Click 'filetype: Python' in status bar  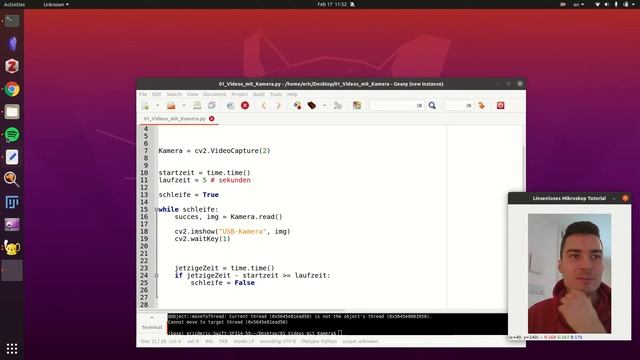coord(319,341)
